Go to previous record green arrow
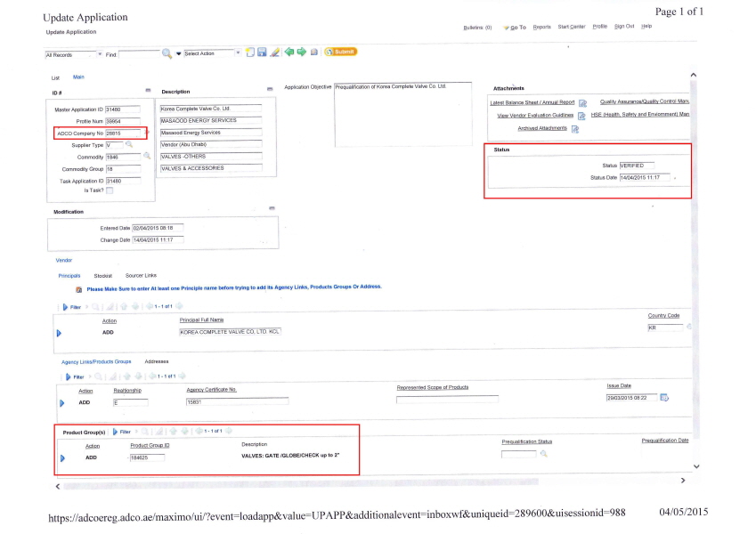Image resolution: width=756 pixels, height=534 pixels. [x=289, y=53]
